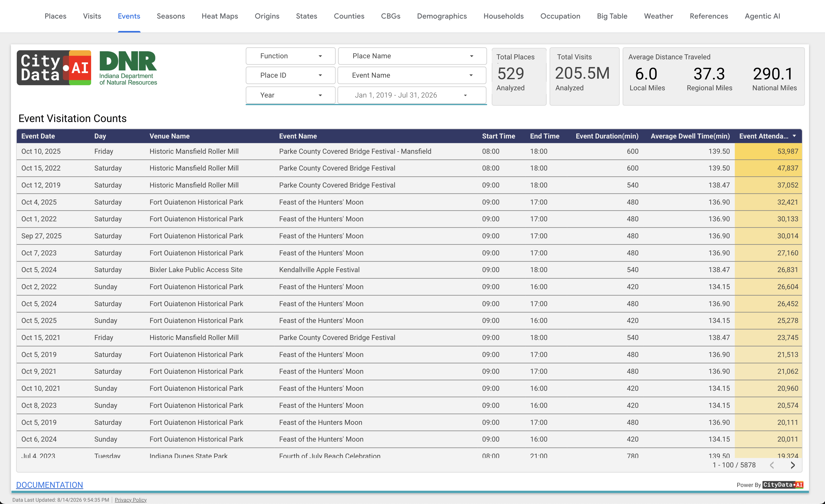Switch to the Weather tab
This screenshot has height=504, width=825.
(658, 16)
